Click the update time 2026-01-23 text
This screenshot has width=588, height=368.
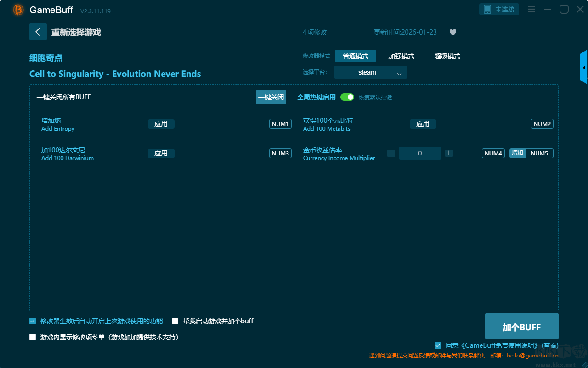[x=405, y=32]
